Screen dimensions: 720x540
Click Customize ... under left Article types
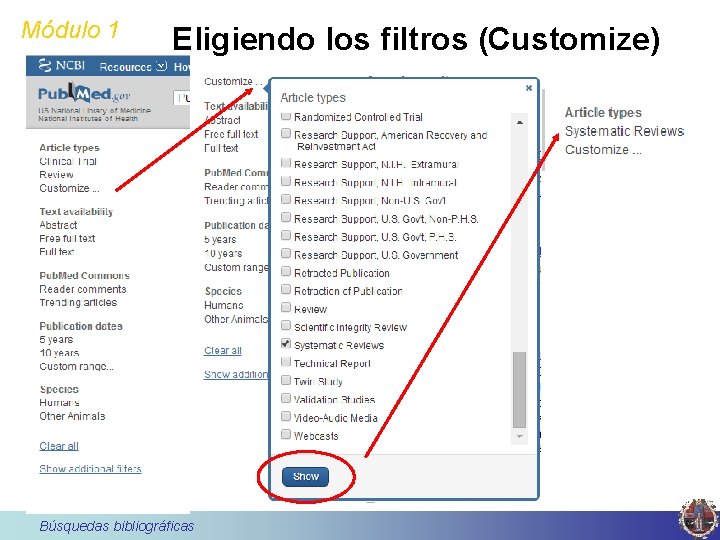pyautogui.click(x=69, y=188)
